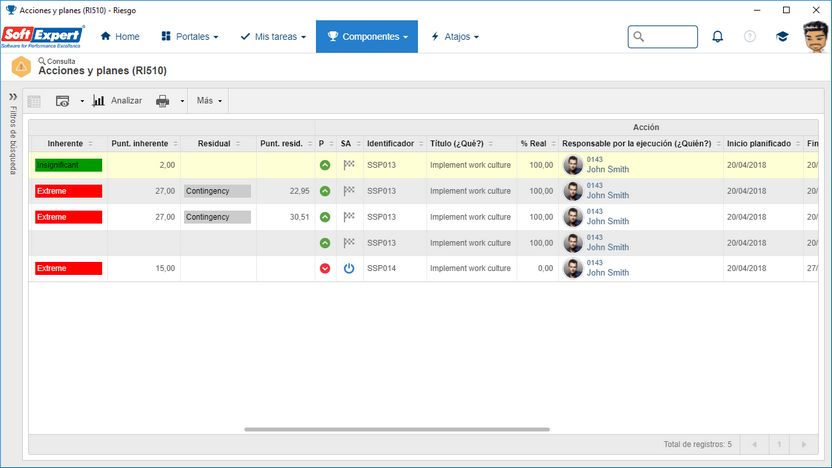Click John Smith avatar in SSP014 row
832x468 pixels.
(x=573, y=268)
